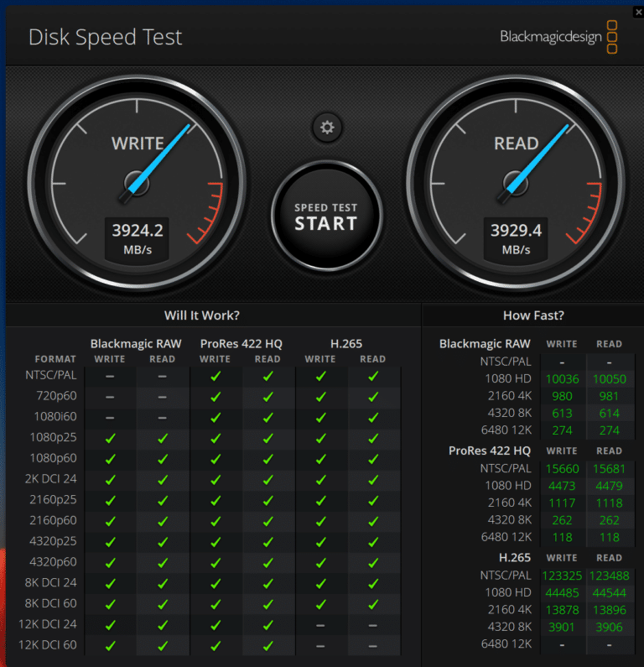Click the 'How Fast?' heading
This screenshot has height=667, width=644.
coord(533,315)
